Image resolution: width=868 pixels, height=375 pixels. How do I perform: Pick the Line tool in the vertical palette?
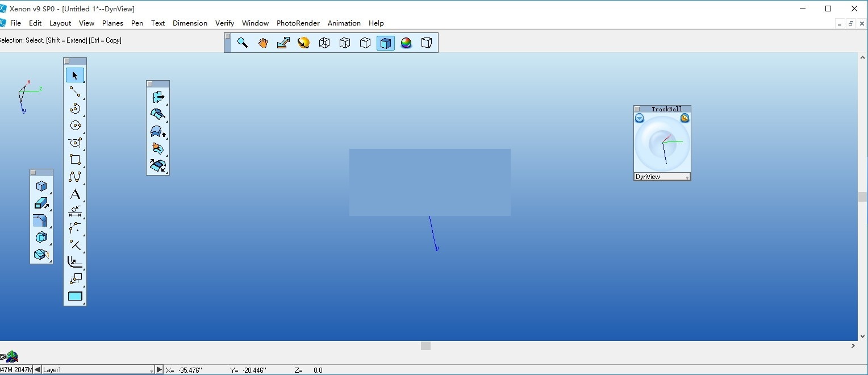(75, 91)
